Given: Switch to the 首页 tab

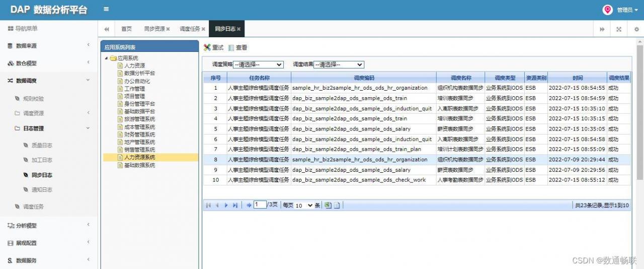Looking at the screenshot, I should pyautogui.click(x=126, y=29).
